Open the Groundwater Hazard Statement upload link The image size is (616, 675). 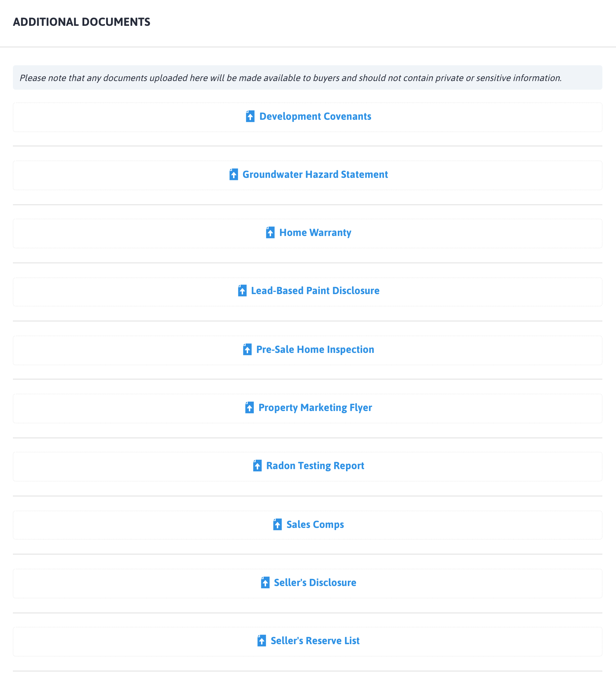(x=315, y=175)
